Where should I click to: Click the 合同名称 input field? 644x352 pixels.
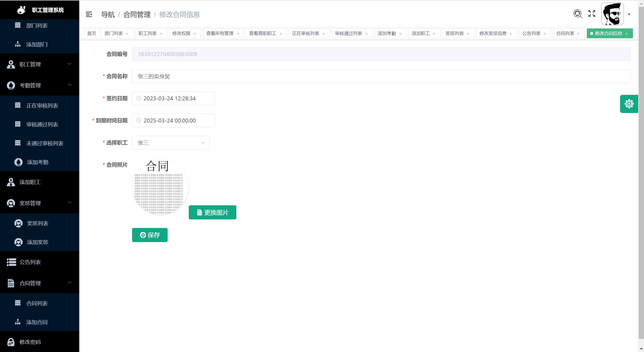381,76
